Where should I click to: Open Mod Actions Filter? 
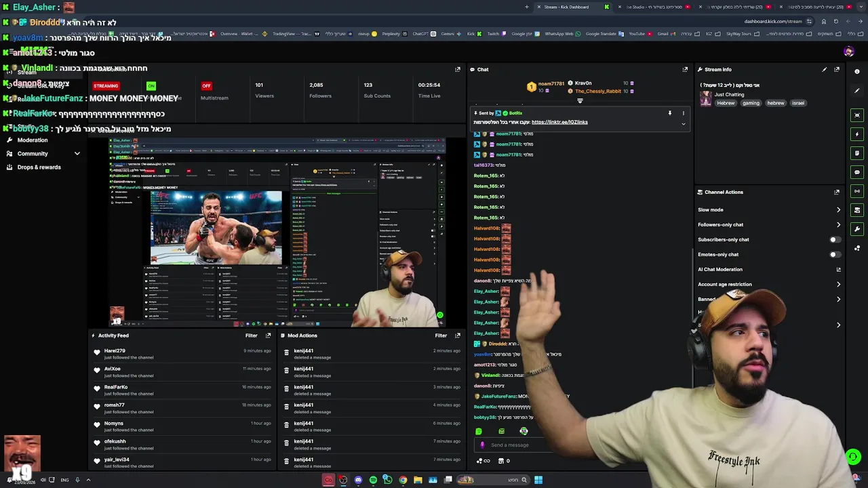click(x=441, y=335)
